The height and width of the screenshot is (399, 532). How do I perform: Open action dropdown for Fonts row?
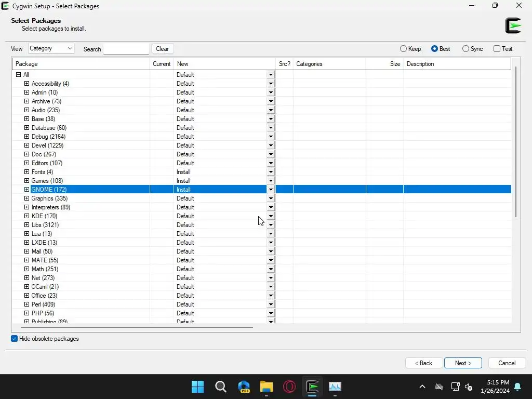coord(271,172)
